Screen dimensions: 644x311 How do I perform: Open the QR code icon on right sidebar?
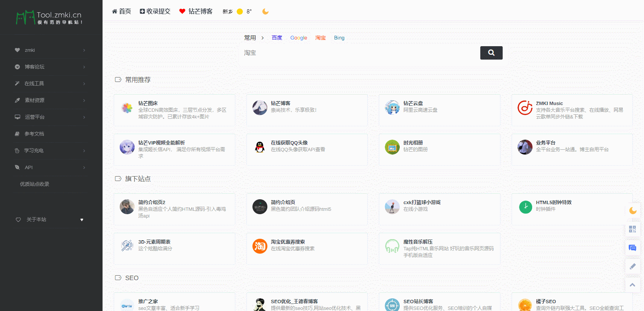tap(632, 229)
